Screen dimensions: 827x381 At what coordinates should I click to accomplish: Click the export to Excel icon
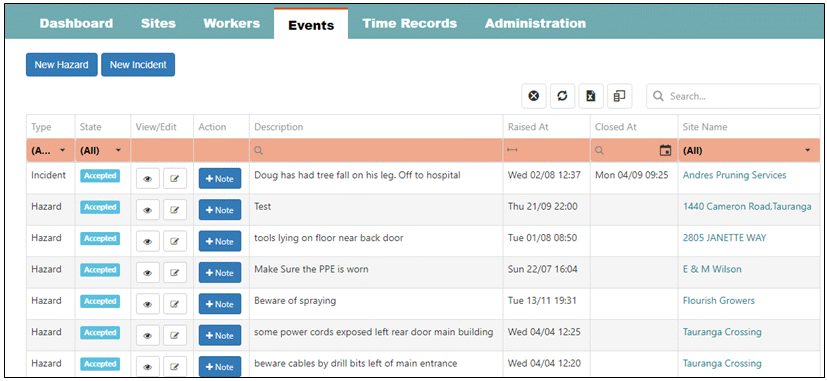[x=591, y=96]
